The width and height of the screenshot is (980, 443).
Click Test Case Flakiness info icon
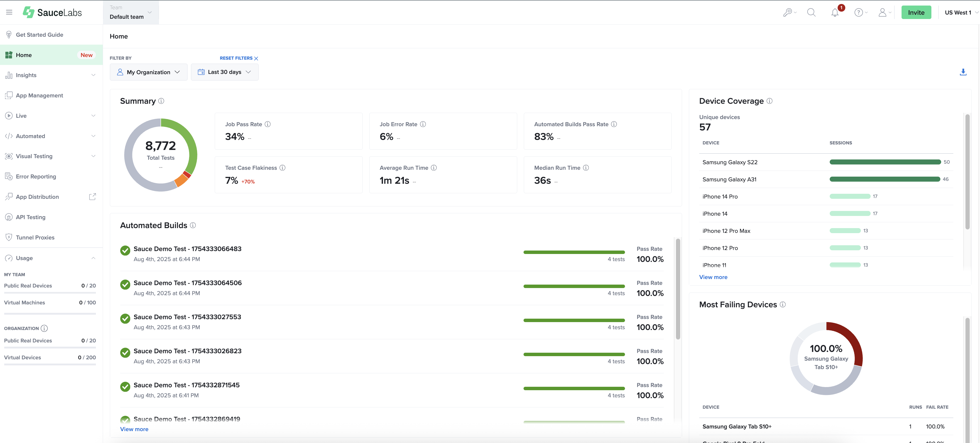(282, 168)
